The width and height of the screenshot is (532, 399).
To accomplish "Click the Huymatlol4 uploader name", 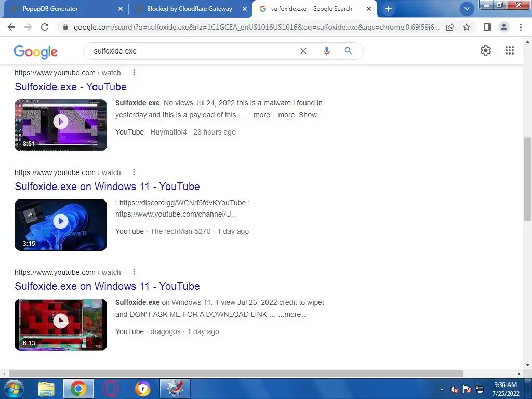I will coord(168,132).
